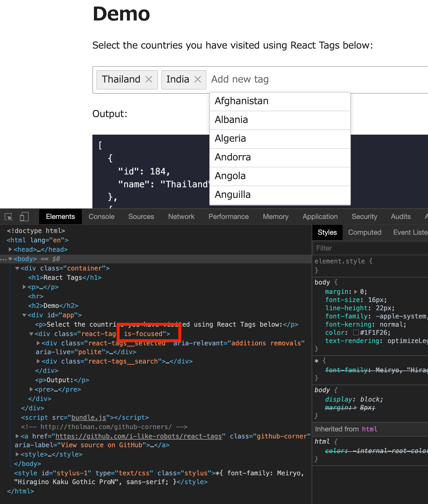
Task: Choose Anguilla from the suggestions
Action: 280,195
